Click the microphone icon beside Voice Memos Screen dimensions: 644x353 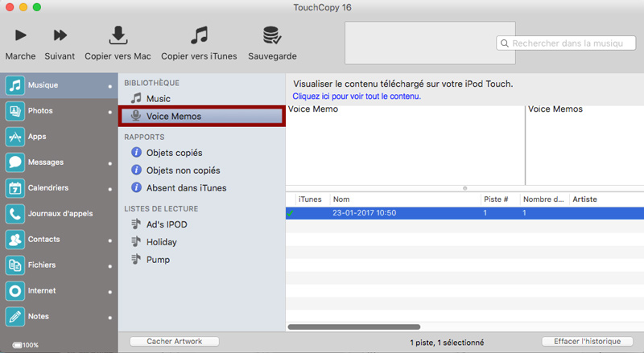(x=136, y=116)
